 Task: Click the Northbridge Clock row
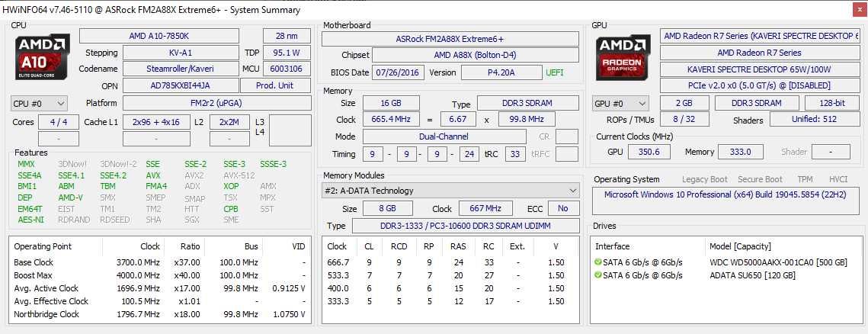click(x=159, y=314)
